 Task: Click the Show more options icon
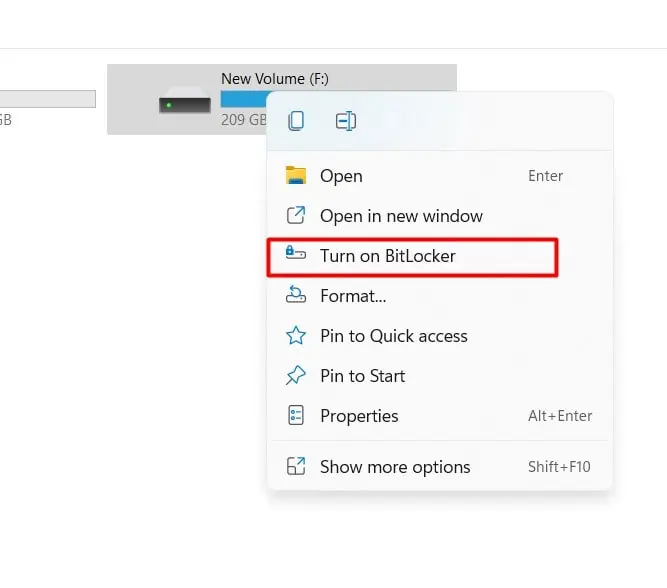coord(296,467)
